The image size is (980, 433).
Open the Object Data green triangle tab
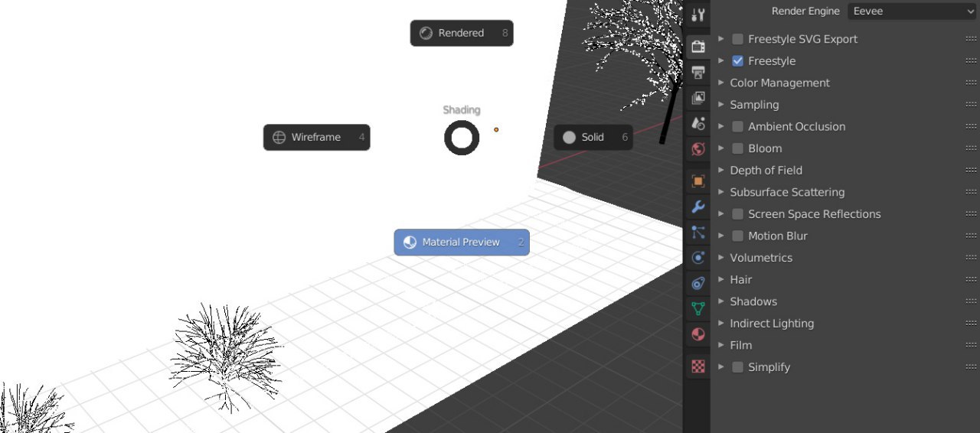pyautogui.click(x=697, y=308)
